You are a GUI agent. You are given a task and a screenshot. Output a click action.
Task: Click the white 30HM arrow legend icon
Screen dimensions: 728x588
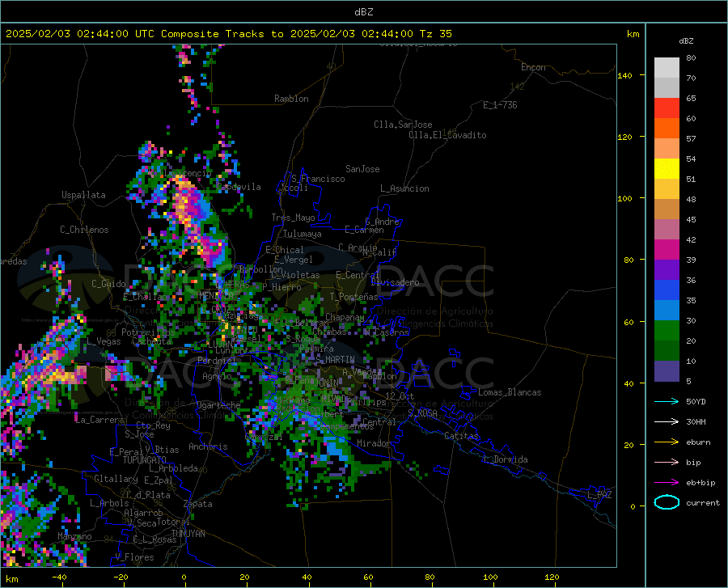tap(667, 421)
